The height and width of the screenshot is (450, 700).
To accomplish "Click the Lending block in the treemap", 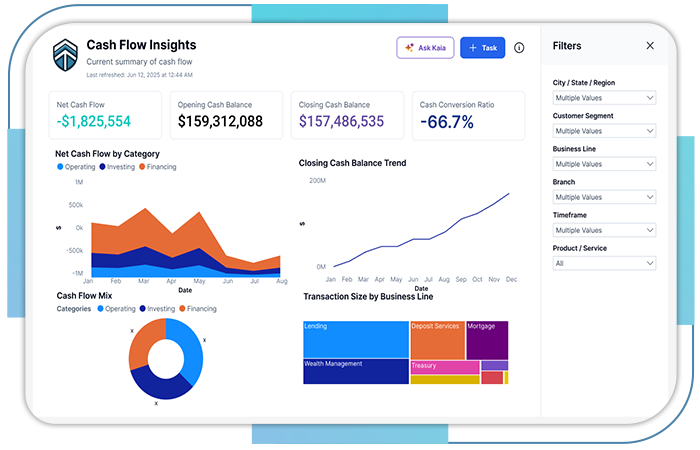I will pyautogui.click(x=356, y=339).
